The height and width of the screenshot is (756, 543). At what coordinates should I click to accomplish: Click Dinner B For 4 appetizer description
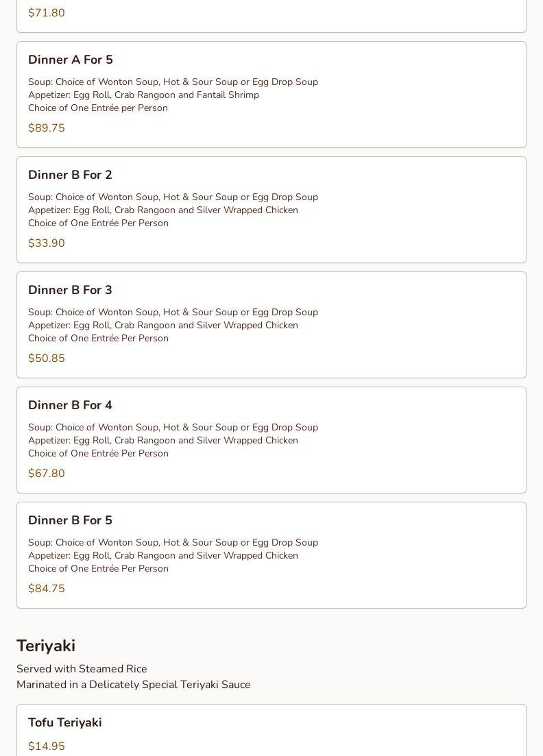click(x=163, y=441)
